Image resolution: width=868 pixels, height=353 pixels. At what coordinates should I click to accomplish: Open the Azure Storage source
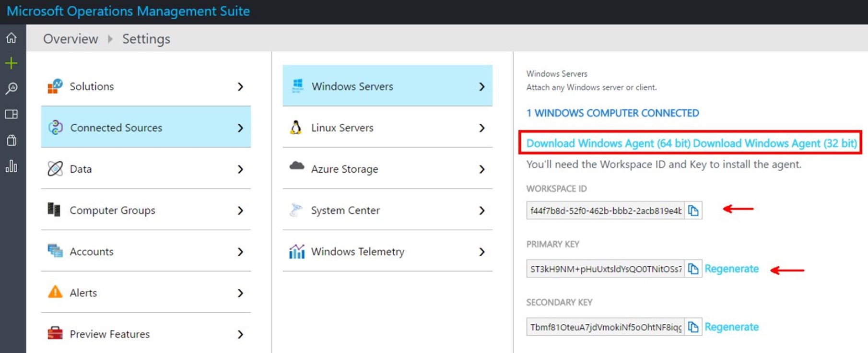point(387,168)
